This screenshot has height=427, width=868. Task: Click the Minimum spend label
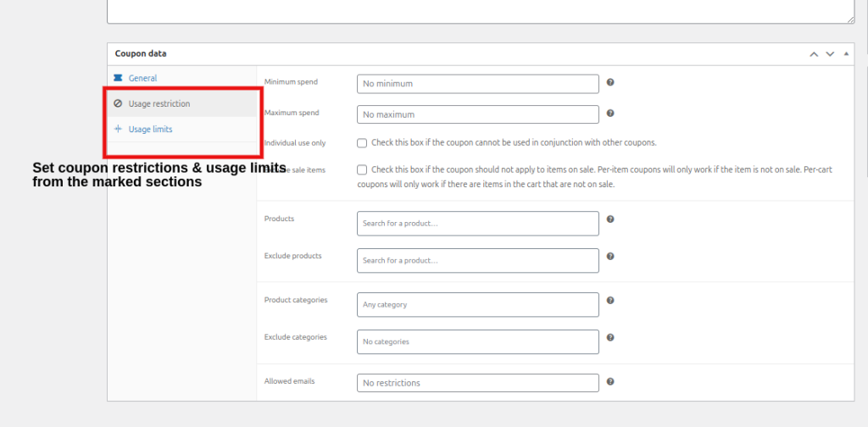point(292,82)
